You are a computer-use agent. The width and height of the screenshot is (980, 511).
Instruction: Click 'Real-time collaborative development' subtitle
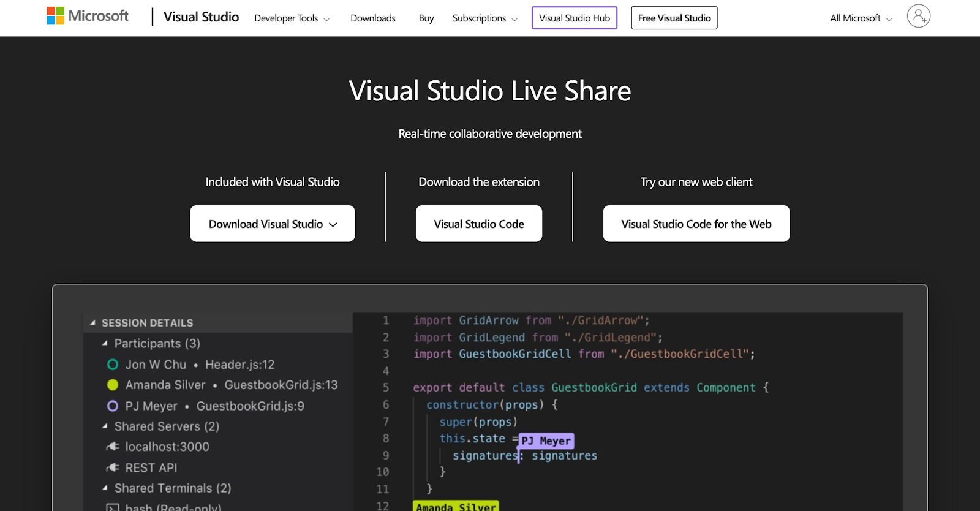(490, 134)
